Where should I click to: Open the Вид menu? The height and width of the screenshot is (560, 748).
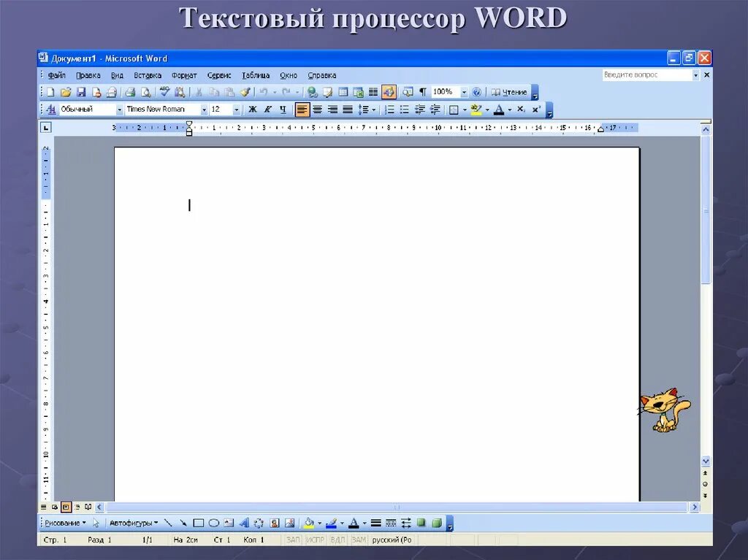117,75
